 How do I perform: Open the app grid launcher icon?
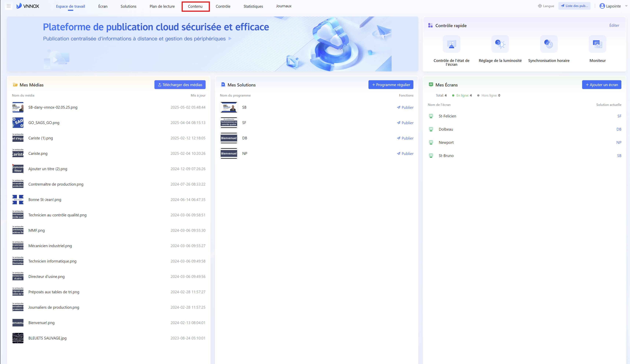pyautogui.click(x=8, y=6)
